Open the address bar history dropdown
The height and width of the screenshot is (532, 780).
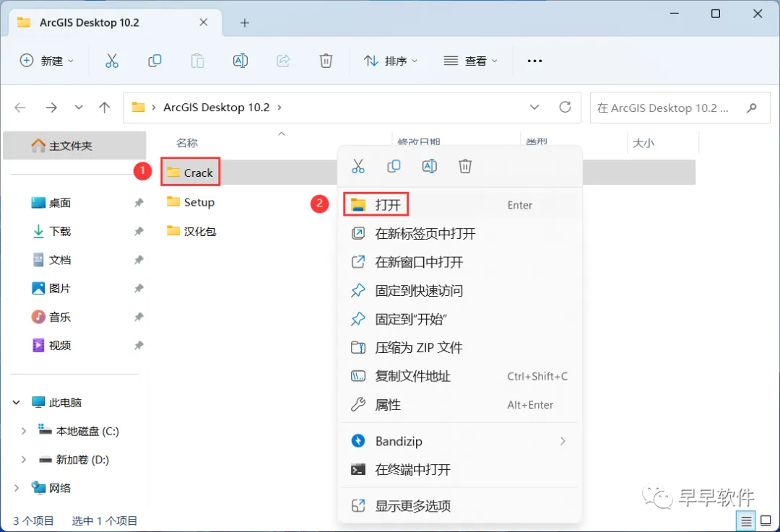pyautogui.click(x=534, y=107)
